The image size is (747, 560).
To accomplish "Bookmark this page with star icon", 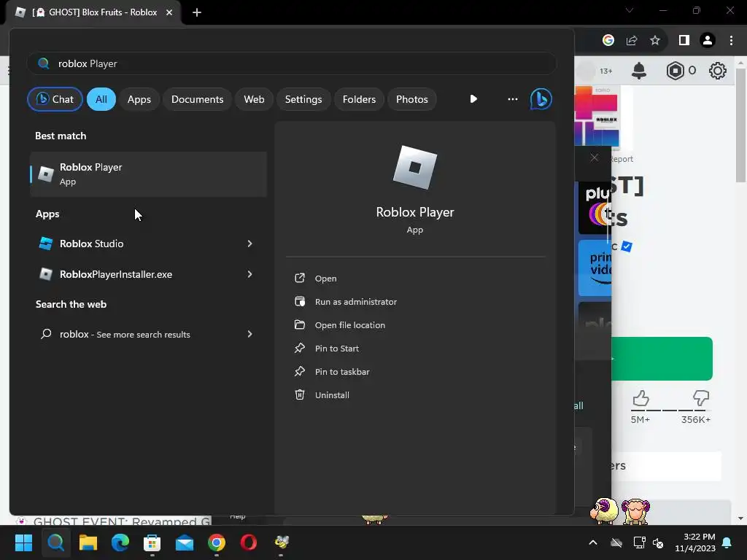I will point(656,41).
